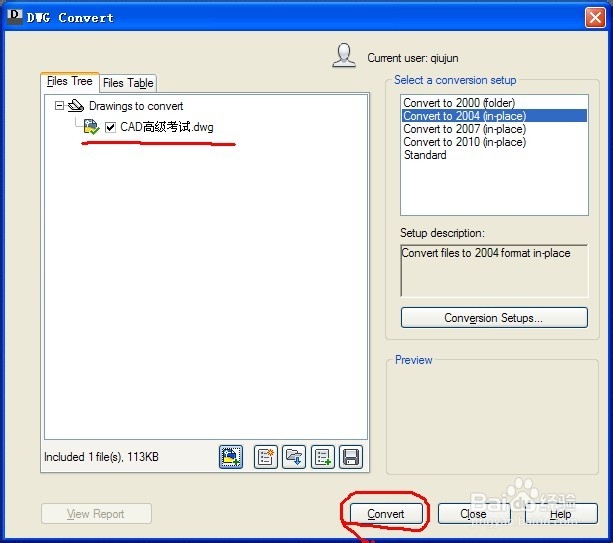Select the Standard conversion setup
This screenshot has width=613, height=543.
coord(494,155)
